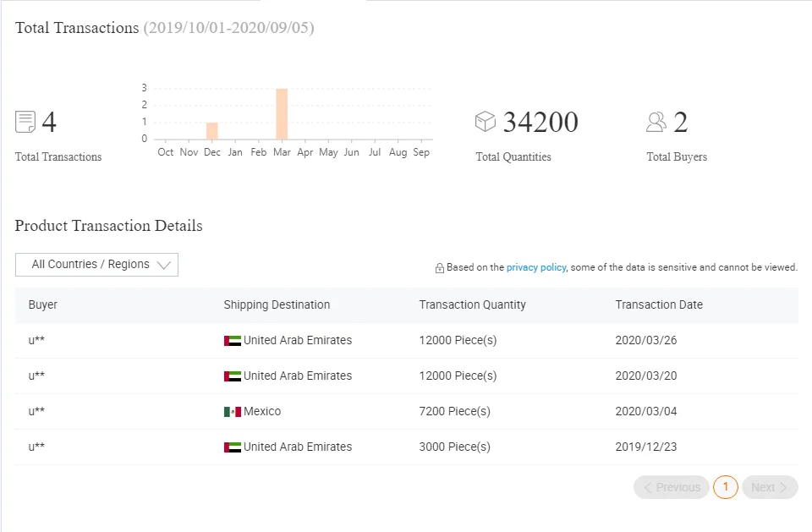Click the privacy lock icon

coord(440,268)
